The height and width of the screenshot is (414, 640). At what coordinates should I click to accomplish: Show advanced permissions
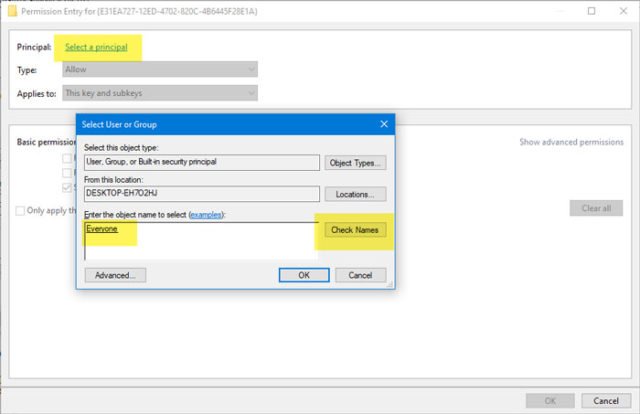coord(571,142)
